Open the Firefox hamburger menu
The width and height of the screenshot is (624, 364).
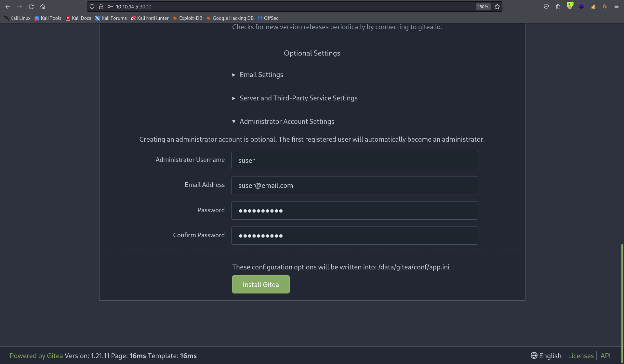[x=616, y=6]
